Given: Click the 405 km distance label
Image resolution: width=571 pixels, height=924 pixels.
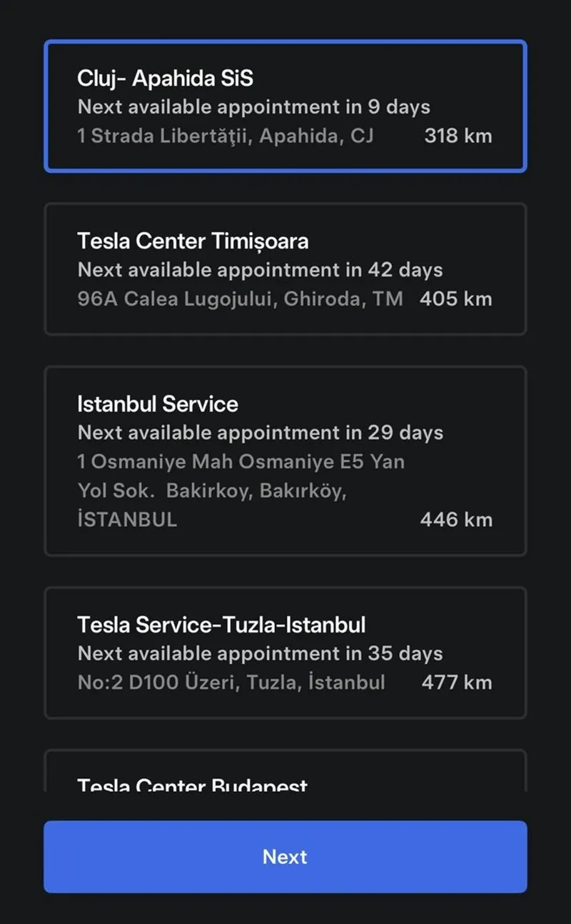Looking at the screenshot, I should 456,298.
